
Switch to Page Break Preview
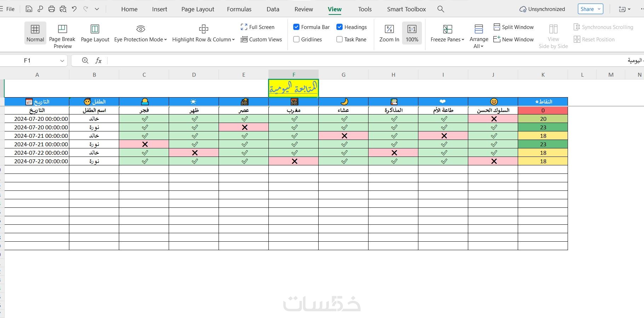[x=62, y=36]
